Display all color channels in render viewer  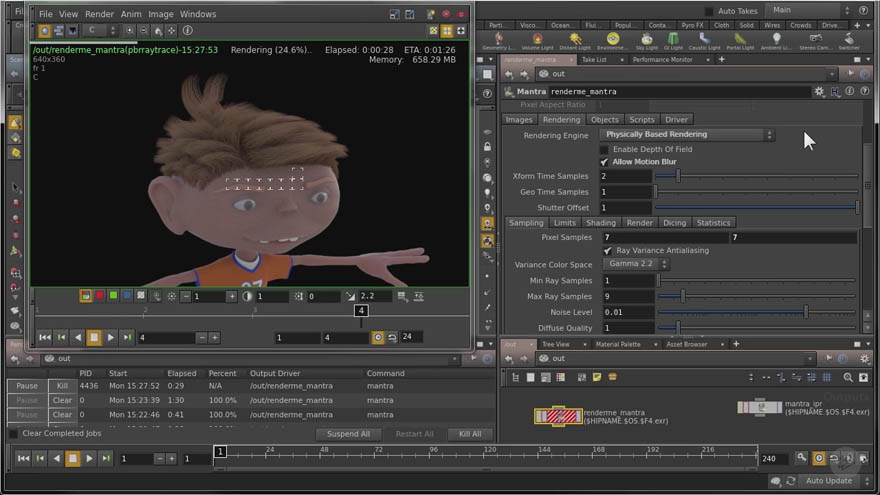tap(86, 296)
